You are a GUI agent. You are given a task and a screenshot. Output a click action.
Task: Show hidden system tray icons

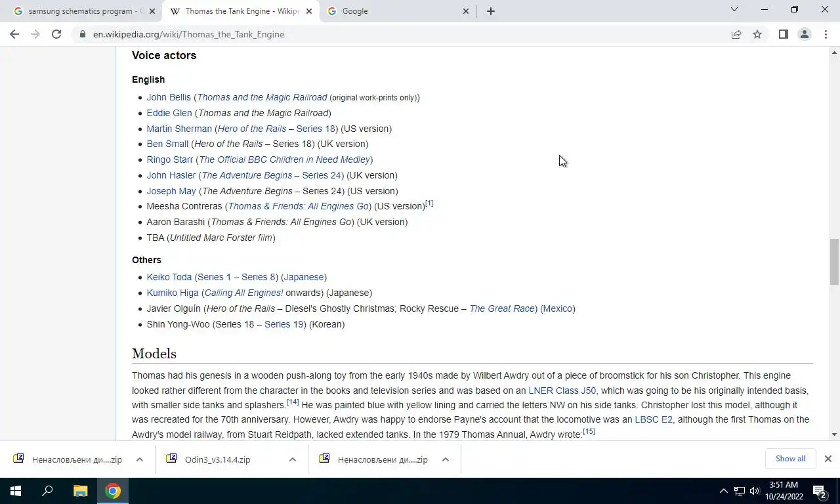724,491
